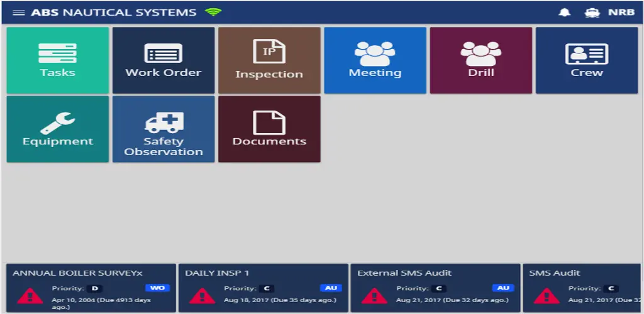Image resolution: width=644 pixels, height=314 pixels.
Task: Open the Equipment wrench tile
Action: pyautogui.click(x=58, y=129)
